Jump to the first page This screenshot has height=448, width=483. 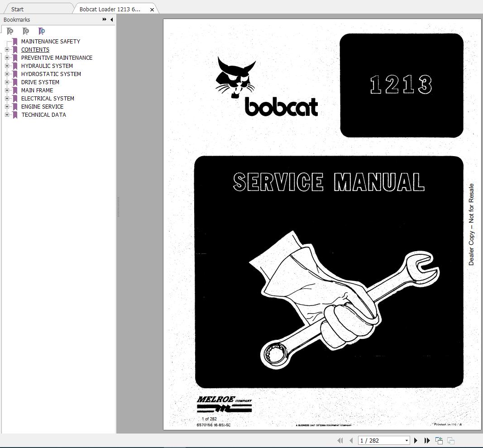tap(341, 440)
